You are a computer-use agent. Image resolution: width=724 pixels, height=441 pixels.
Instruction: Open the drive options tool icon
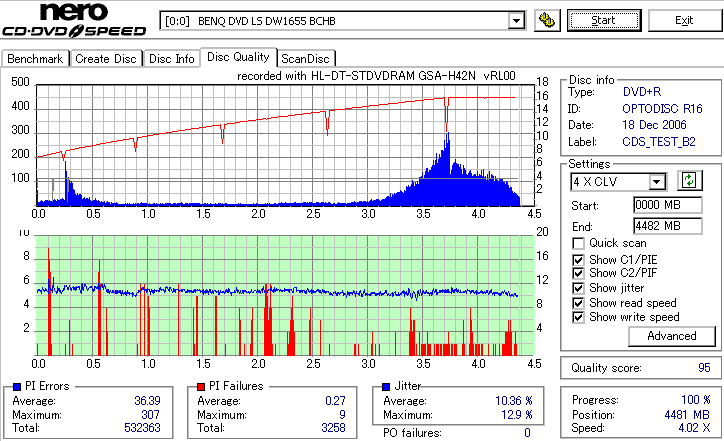(x=547, y=20)
